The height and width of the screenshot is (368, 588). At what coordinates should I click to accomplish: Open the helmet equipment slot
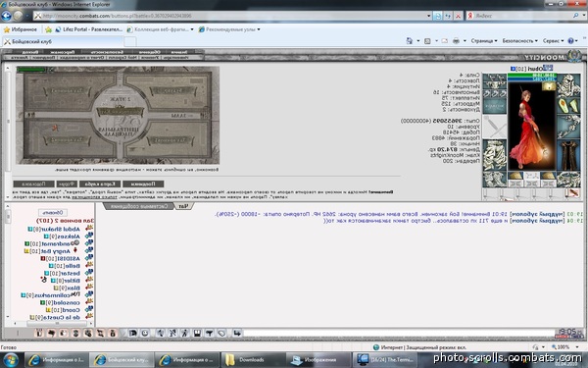click(x=568, y=85)
